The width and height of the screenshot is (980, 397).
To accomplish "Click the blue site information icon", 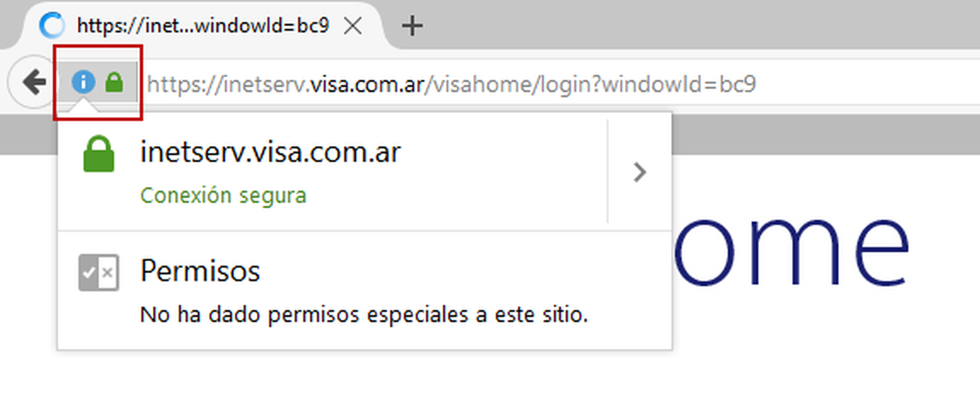I will click(83, 82).
